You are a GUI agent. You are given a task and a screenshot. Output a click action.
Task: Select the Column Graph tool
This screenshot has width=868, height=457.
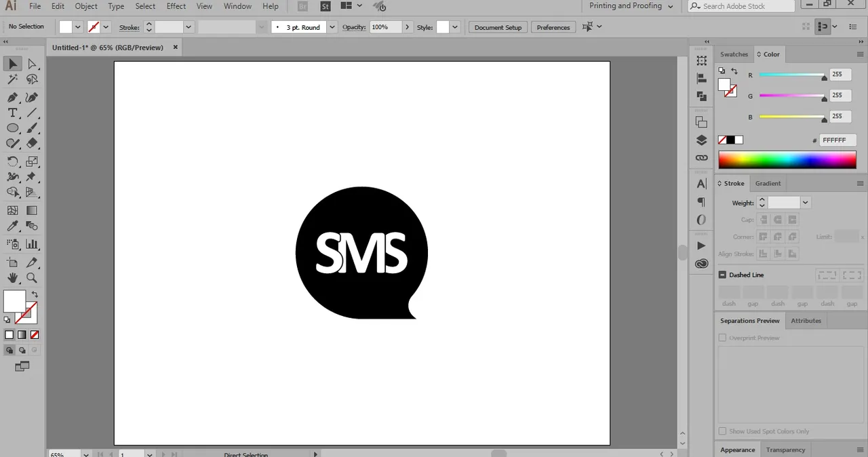point(32,244)
